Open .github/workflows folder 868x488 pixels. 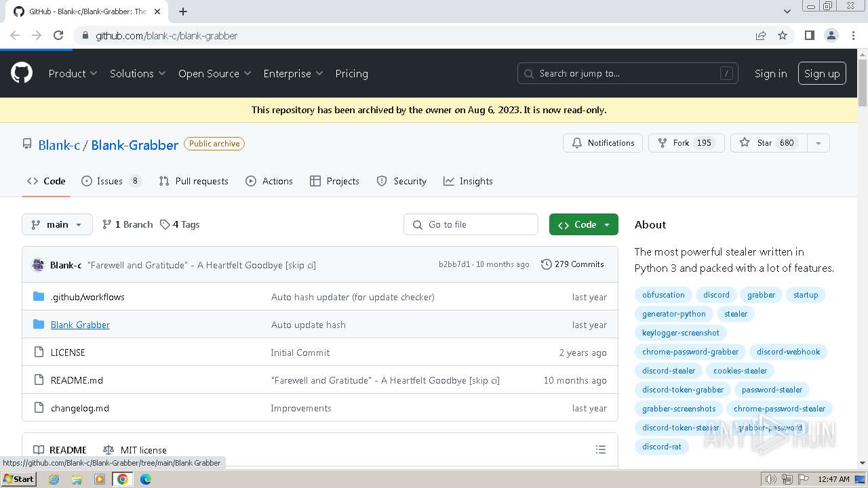tap(87, 297)
